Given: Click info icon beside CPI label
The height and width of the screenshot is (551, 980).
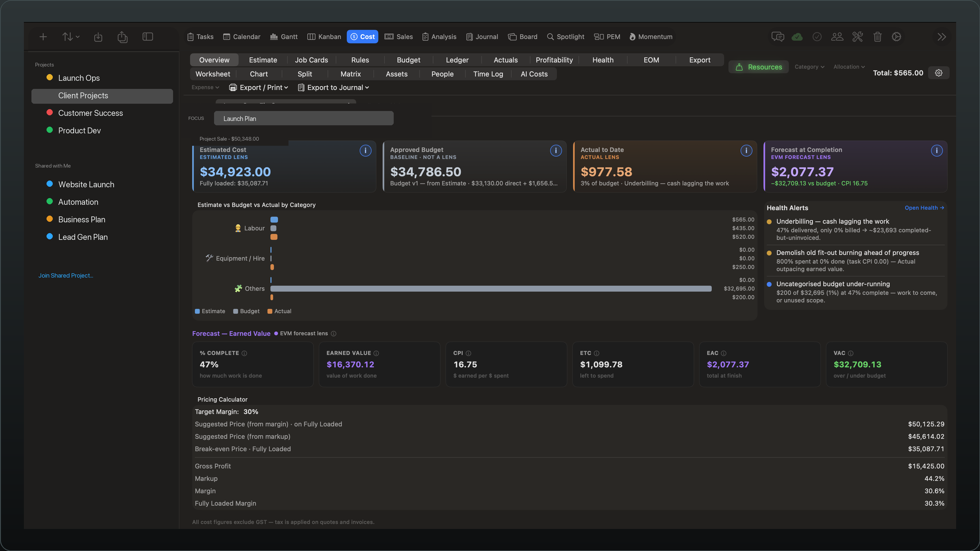Looking at the screenshot, I should (x=469, y=353).
